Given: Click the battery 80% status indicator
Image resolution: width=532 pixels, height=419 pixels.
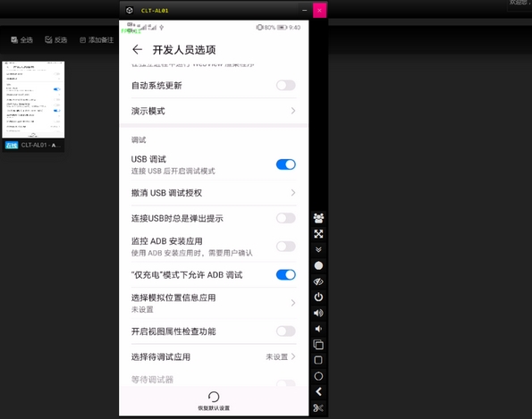Looking at the screenshot, I should (x=272, y=27).
